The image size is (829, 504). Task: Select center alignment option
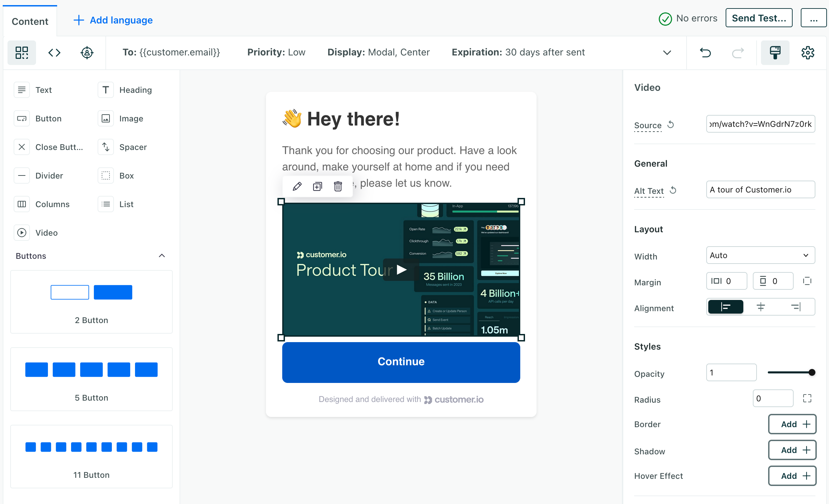coord(761,307)
